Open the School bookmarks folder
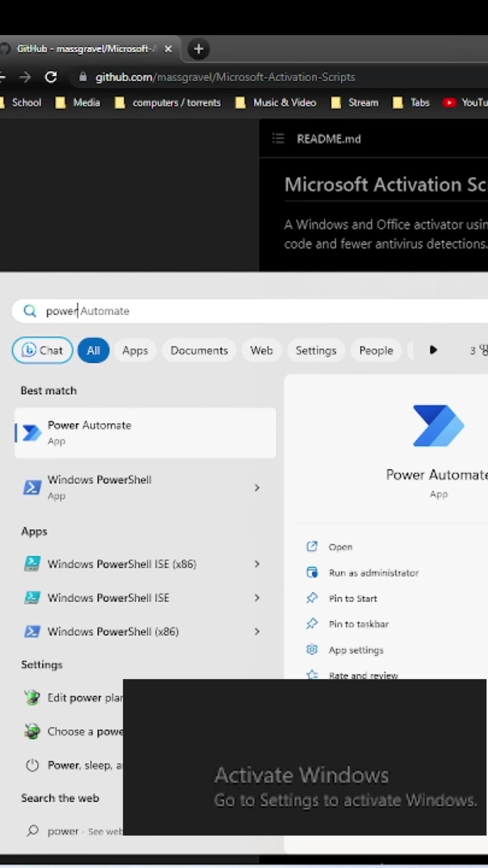 click(21, 103)
